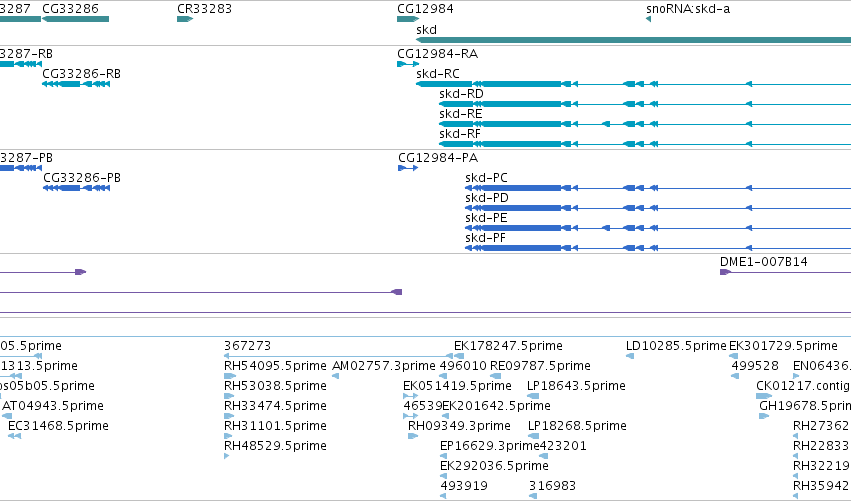
Task: Click the skd-RE transcript label
Action: [x=461, y=114]
